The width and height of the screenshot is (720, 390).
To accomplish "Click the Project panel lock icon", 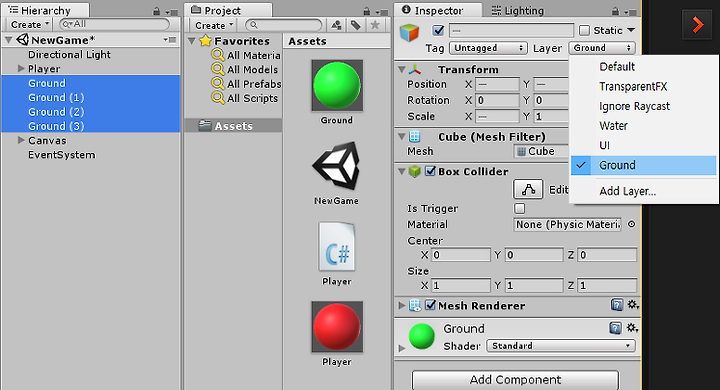I will (x=366, y=11).
